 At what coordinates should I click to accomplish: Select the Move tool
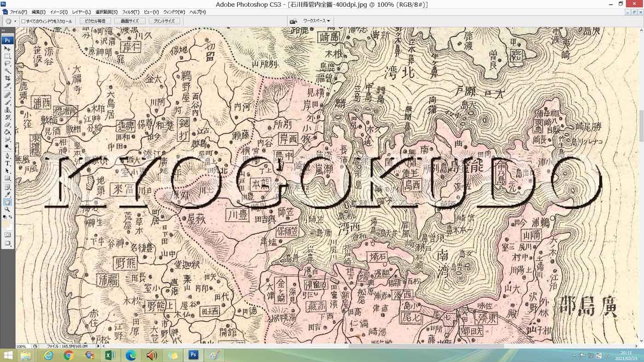coord(7,49)
